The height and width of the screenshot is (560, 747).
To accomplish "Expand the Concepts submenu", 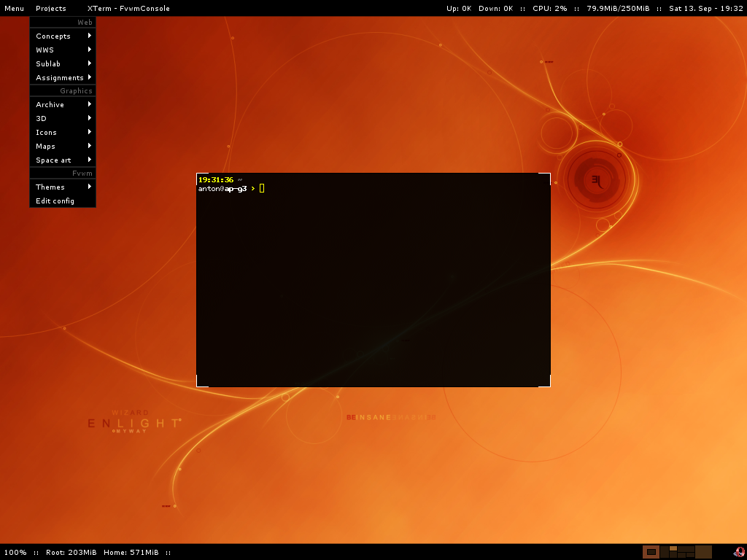I will point(63,36).
